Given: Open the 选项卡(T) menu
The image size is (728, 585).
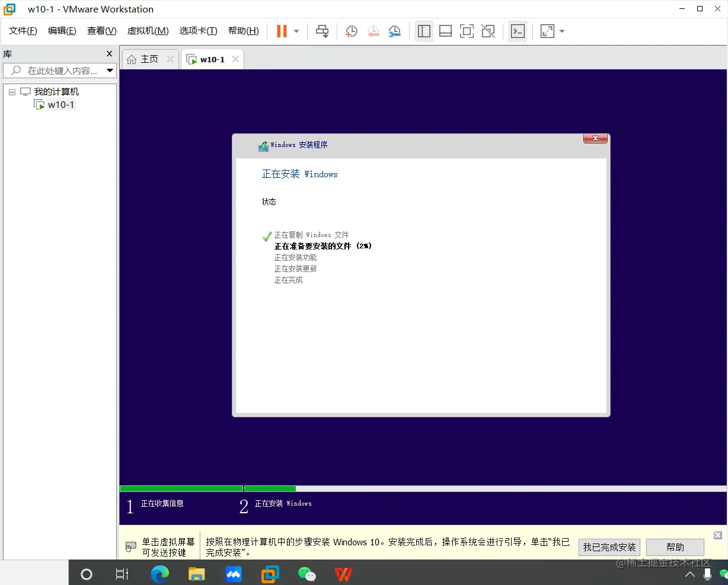Looking at the screenshot, I should coord(198,31).
